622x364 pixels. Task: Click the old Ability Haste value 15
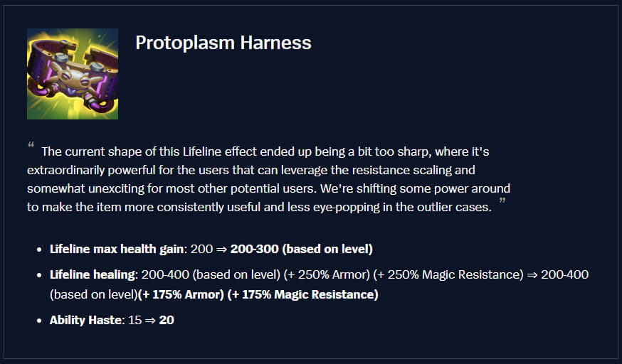click(135, 321)
